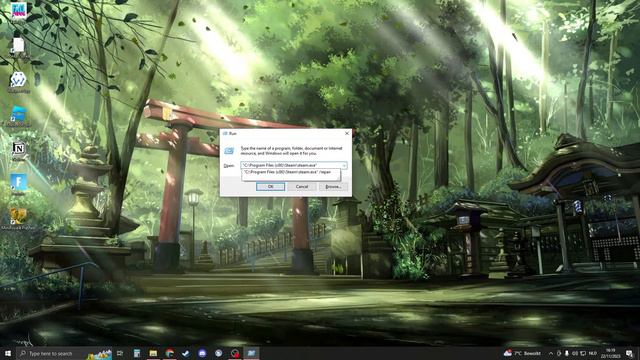Screen dimensions: 640x360
Task: Click the active Run taskbar item
Action: [251, 353]
